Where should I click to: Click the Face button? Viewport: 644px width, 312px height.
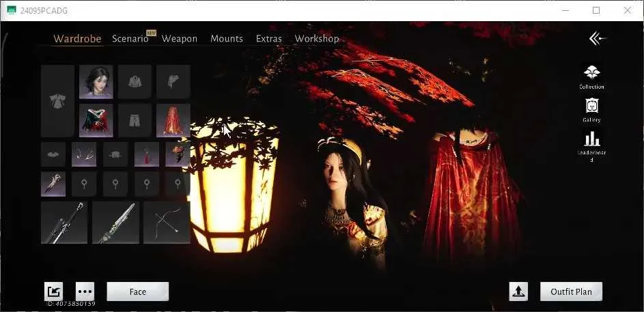pyautogui.click(x=137, y=292)
